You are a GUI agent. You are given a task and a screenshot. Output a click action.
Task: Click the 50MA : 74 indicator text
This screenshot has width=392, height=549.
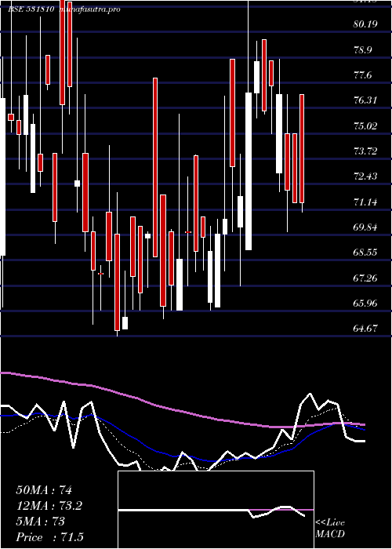pos(44,490)
